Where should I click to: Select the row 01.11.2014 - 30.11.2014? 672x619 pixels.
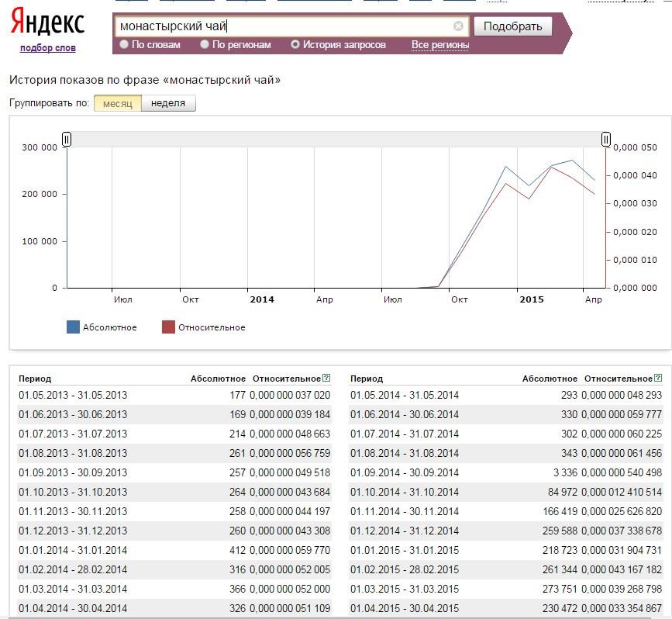point(506,511)
